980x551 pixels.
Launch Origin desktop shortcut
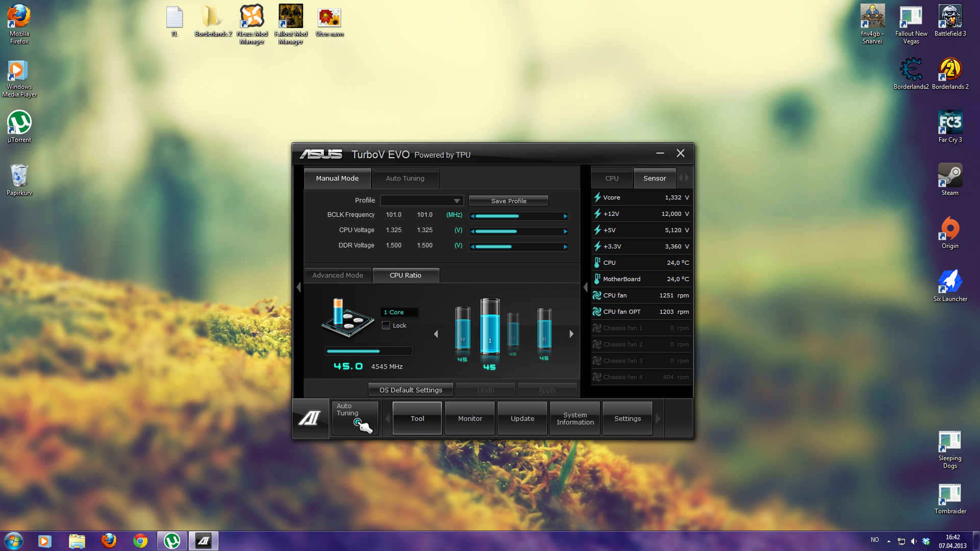pos(950,233)
